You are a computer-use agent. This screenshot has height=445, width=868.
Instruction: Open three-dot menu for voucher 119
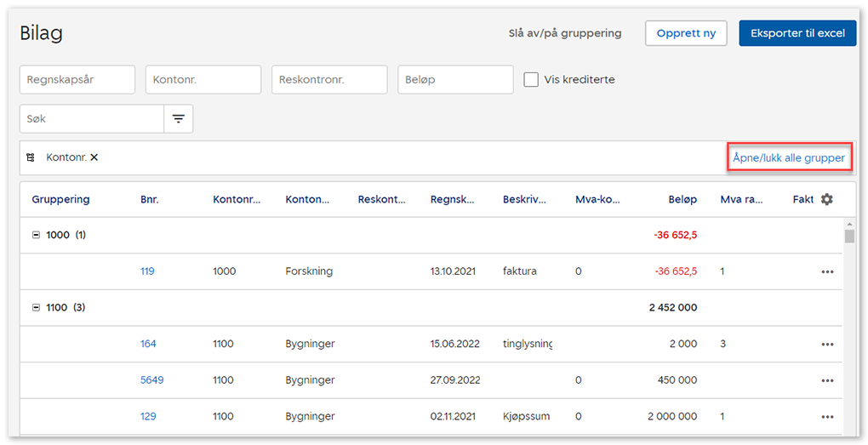click(x=826, y=271)
